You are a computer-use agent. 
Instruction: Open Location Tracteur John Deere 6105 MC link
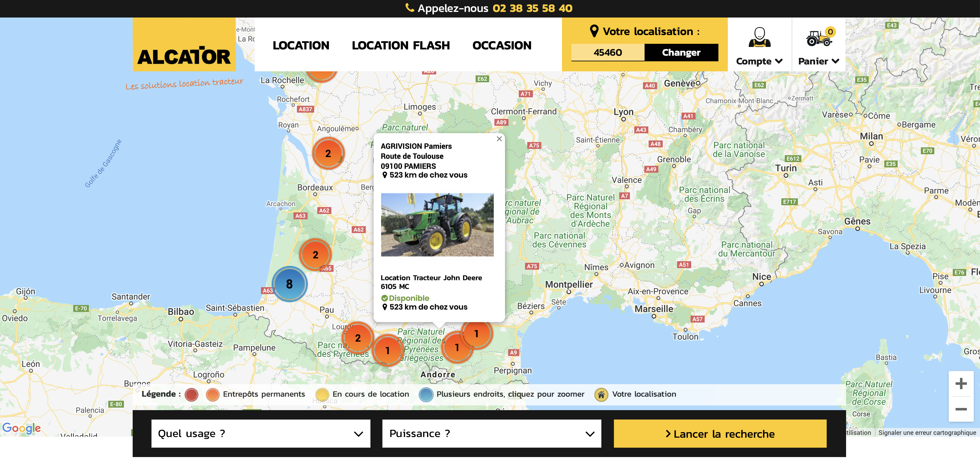pyautogui.click(x=431, y=282)
